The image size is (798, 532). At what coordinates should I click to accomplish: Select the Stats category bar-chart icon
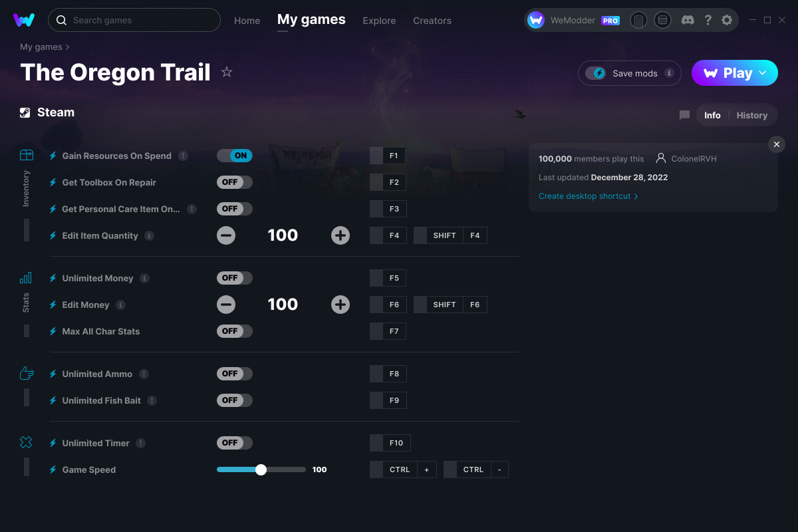(26, 277)
